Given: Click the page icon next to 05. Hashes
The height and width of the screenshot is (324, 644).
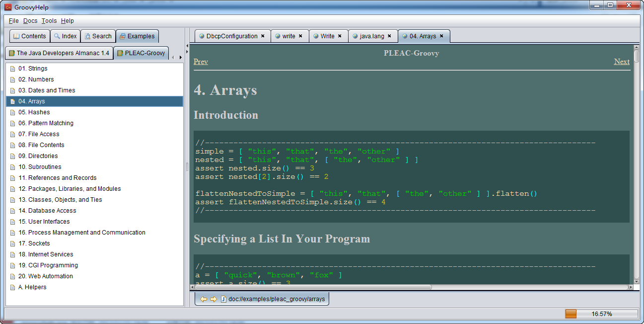Looking at the screenshot, I should [12, 112].
